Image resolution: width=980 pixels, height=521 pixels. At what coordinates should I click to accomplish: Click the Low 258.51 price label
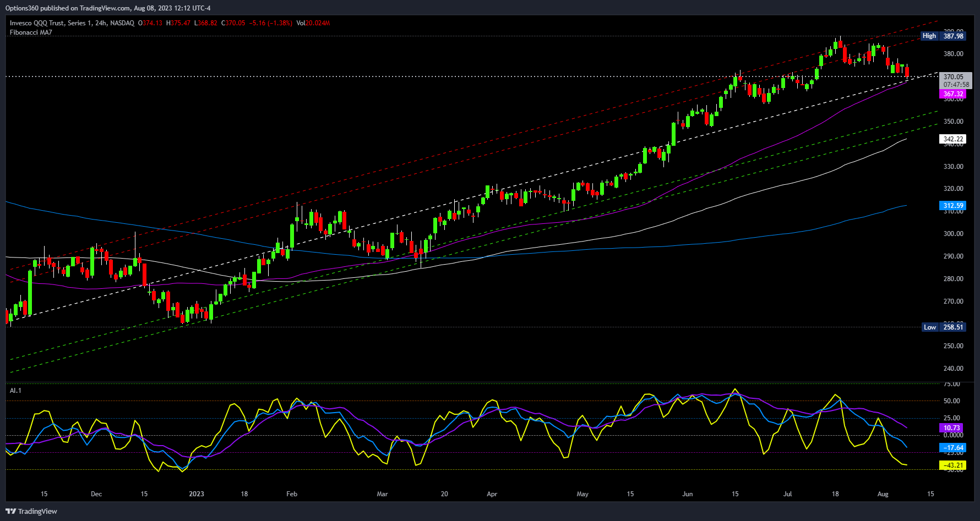coord(944,327)
